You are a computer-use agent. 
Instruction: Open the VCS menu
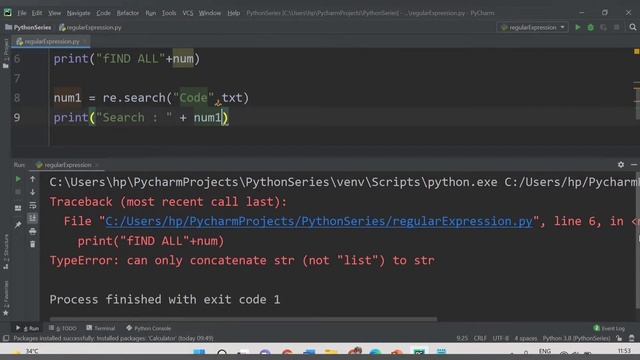point(188,13)
